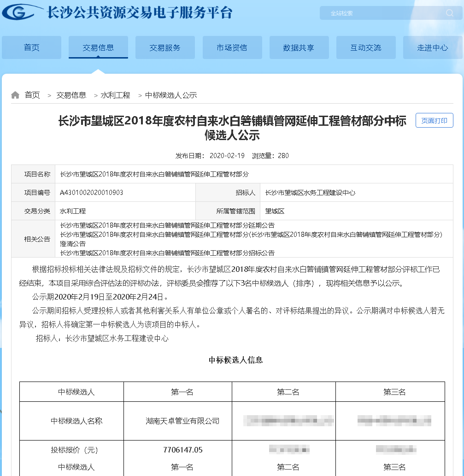Open the 走进中心 navigation tab
464x476 pixels.
433,47
